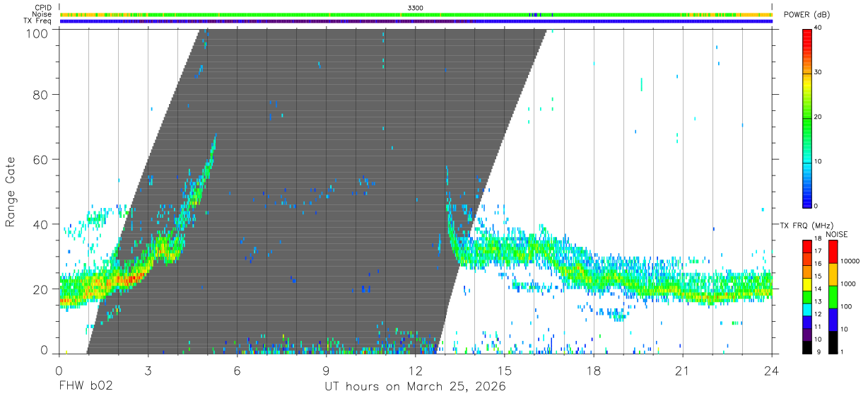Click the UT hours on March 25, 2026 title
The width and height of the screenshot is (868, 401).
(x=415, y=387)
